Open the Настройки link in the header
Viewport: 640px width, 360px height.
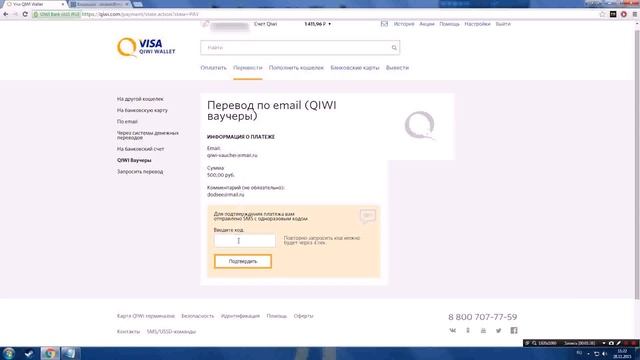tap(477, 24)
